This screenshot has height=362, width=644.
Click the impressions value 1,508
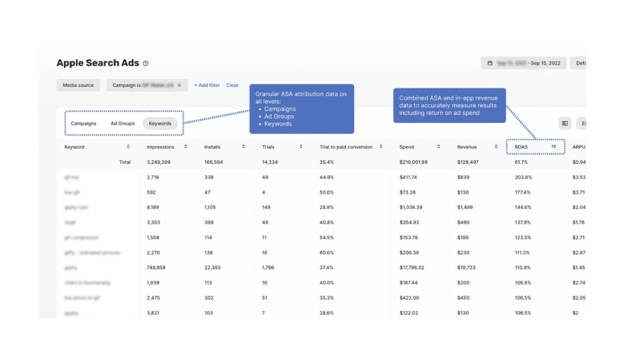tap(153, 238)
